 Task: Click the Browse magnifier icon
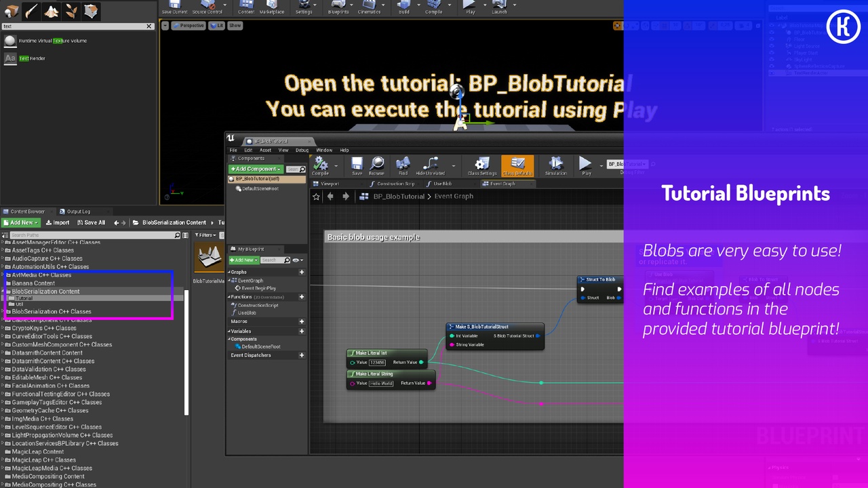[376, 165]
